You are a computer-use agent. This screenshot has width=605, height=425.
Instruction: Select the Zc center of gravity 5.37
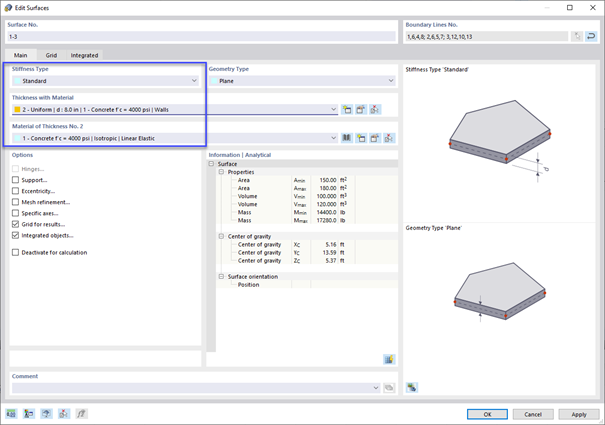coord(331,261)
